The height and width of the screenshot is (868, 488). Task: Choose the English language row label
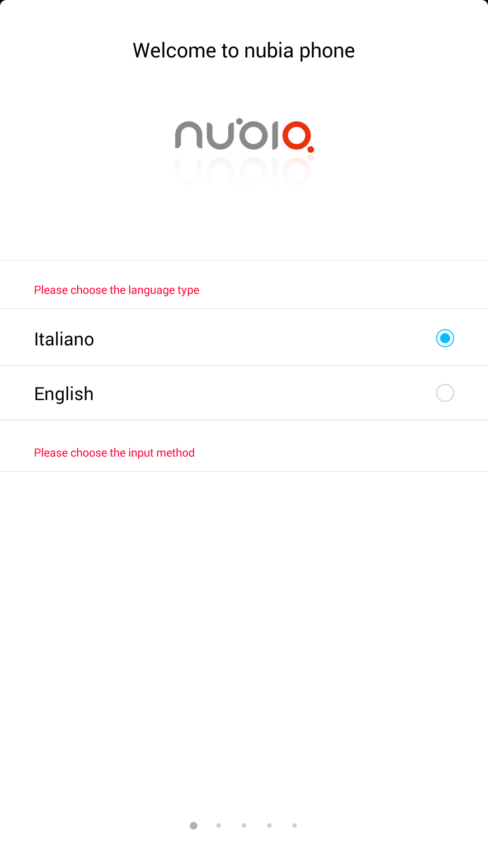[x=64, y=394]
